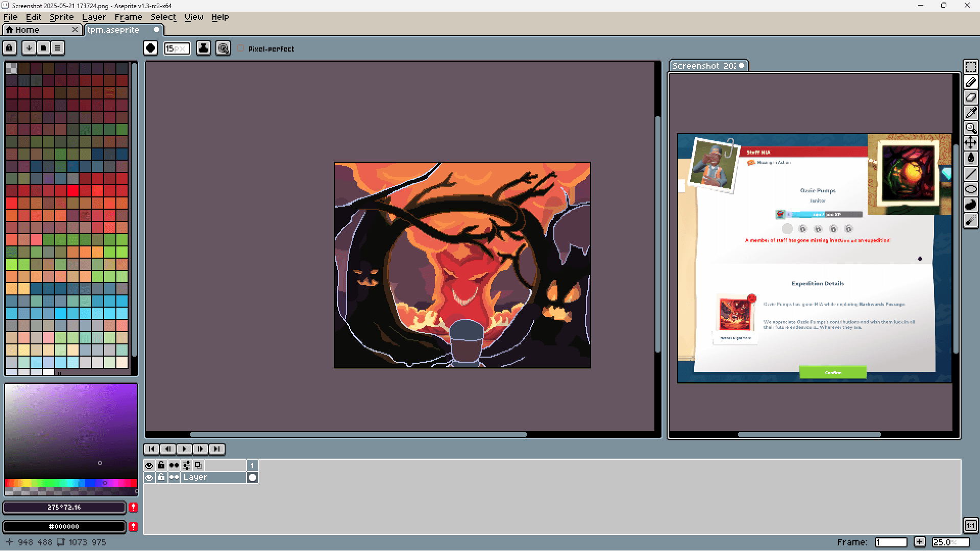The height and width of the screenshot is (551, 980).
Task: Open the Sprite menu
Action: pos(61,17)
